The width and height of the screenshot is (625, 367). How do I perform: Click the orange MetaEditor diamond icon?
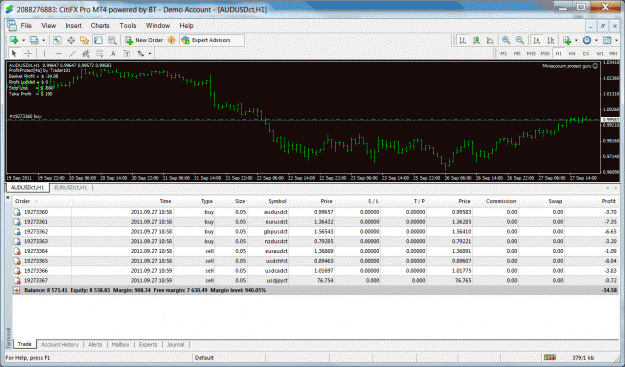(171, 40)
